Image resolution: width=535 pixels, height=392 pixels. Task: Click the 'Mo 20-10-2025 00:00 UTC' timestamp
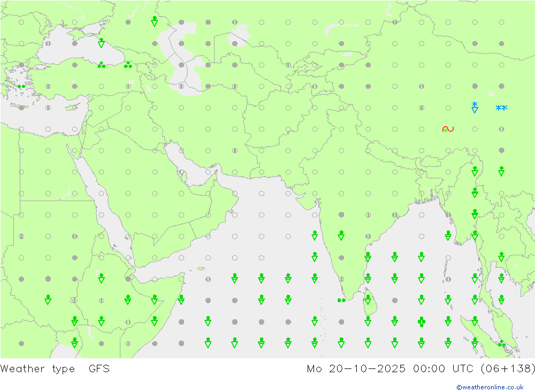(392, 369)
